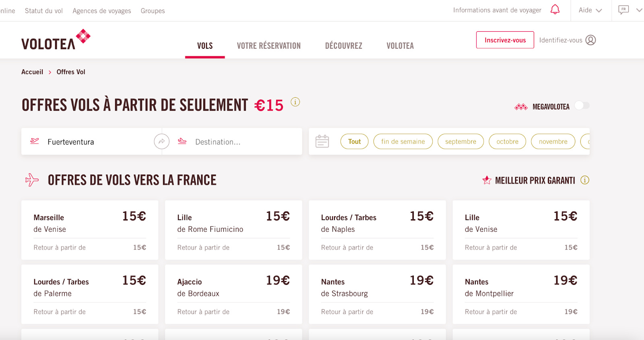The width and height of the screenshot is (644, 340).
Task: Select the 'fin de semaine' filter pill
Action: 402,141
